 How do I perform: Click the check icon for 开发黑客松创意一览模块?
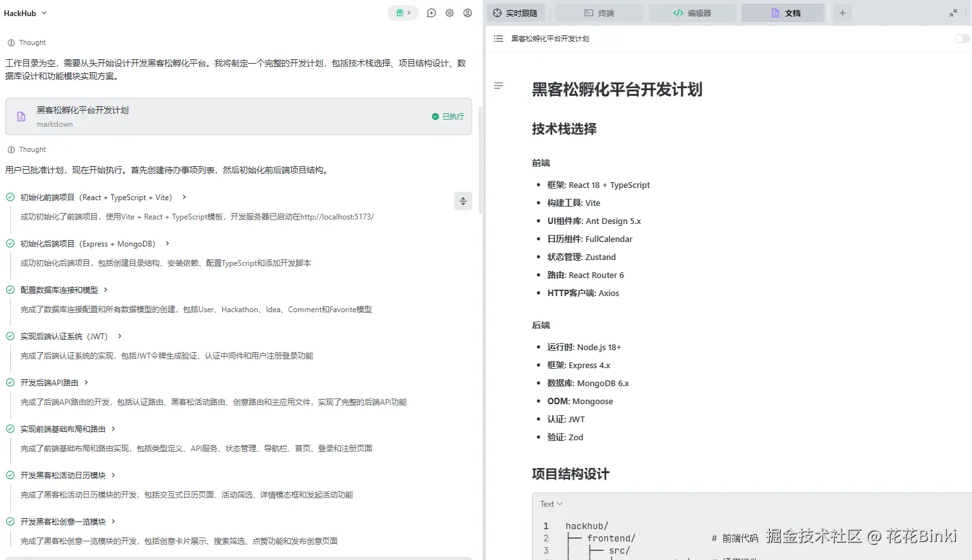click(x=10, y=521)
